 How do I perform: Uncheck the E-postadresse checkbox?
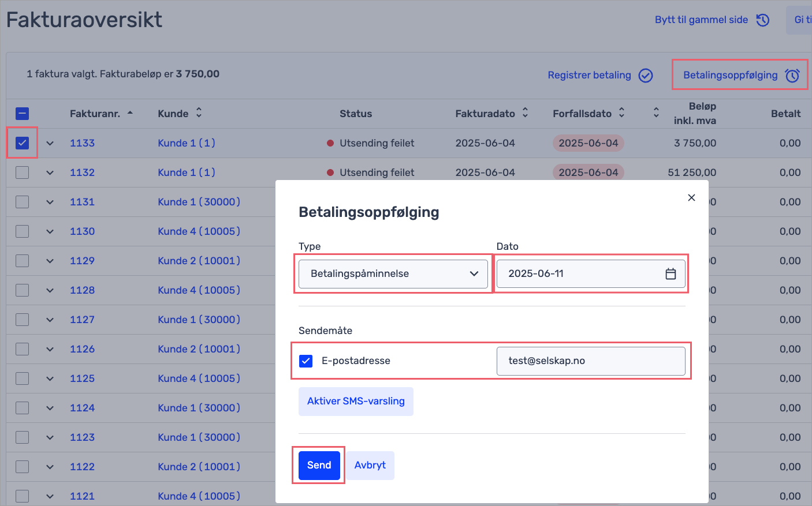coord(306,361)
